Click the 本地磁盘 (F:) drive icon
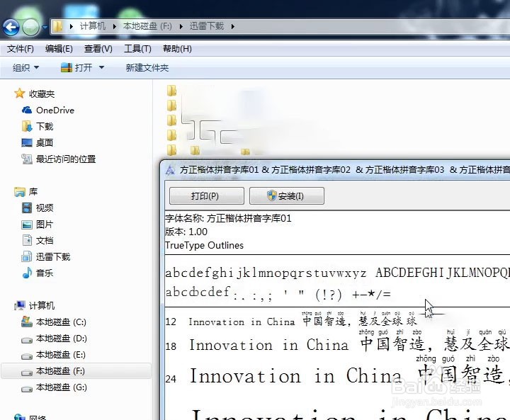This screenshot has height=420, width=510. [27, 372]
